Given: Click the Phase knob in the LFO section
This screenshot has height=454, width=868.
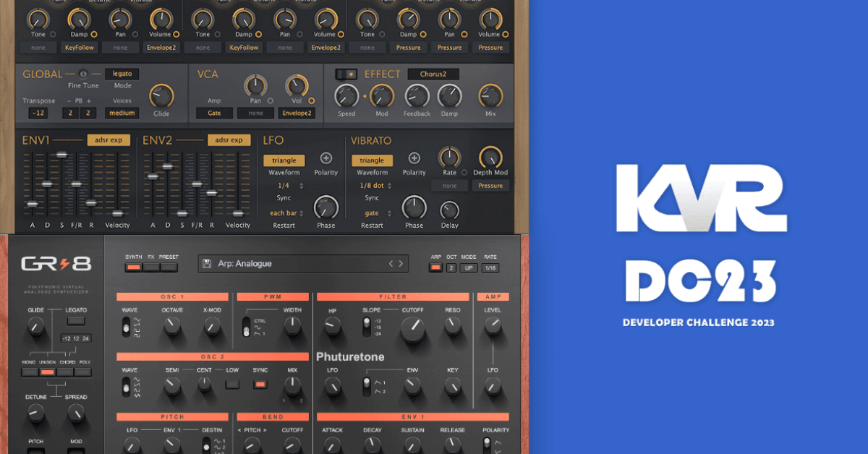Looking at the screenshot, I should point(325,209).
